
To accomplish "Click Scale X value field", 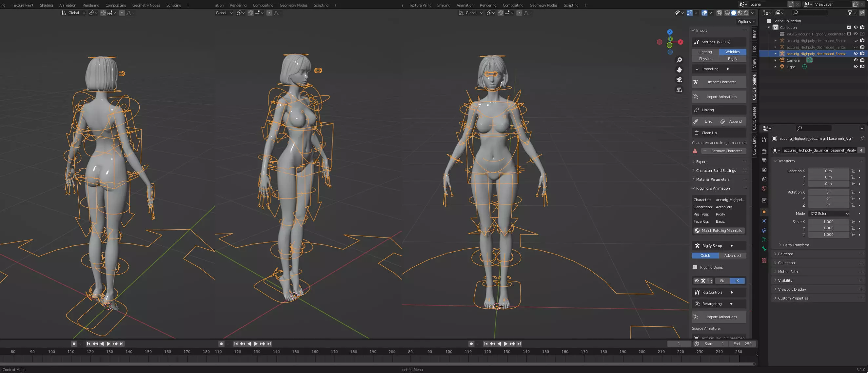I will click(828, 222).
